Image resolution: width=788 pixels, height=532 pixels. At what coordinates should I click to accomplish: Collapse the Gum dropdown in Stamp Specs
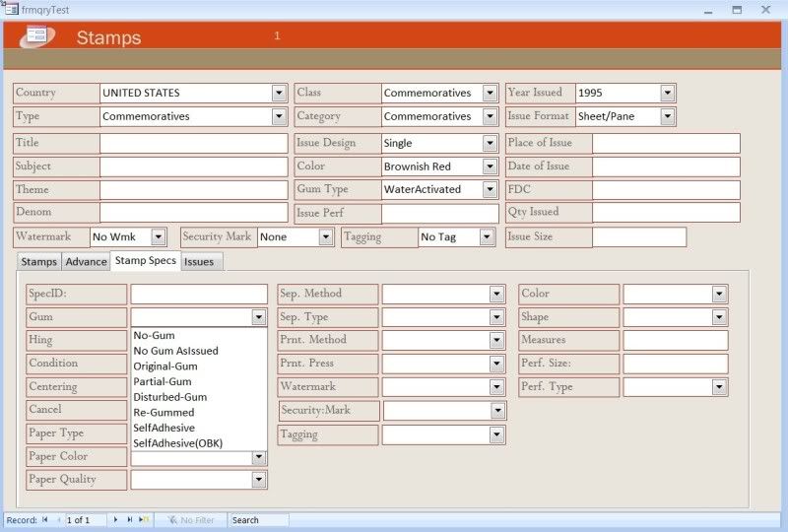pyautogui.click(x=258, y=317)
